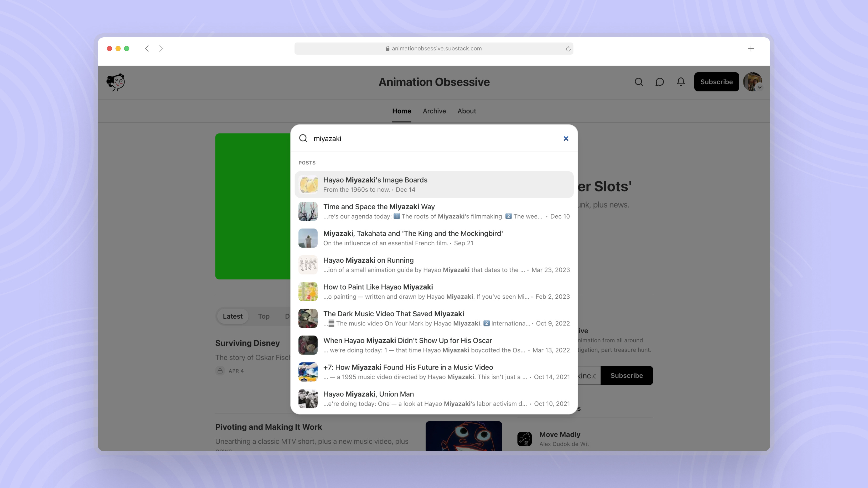Open Hayao Miyazaki, Union Man result

[x=434, y=399]
